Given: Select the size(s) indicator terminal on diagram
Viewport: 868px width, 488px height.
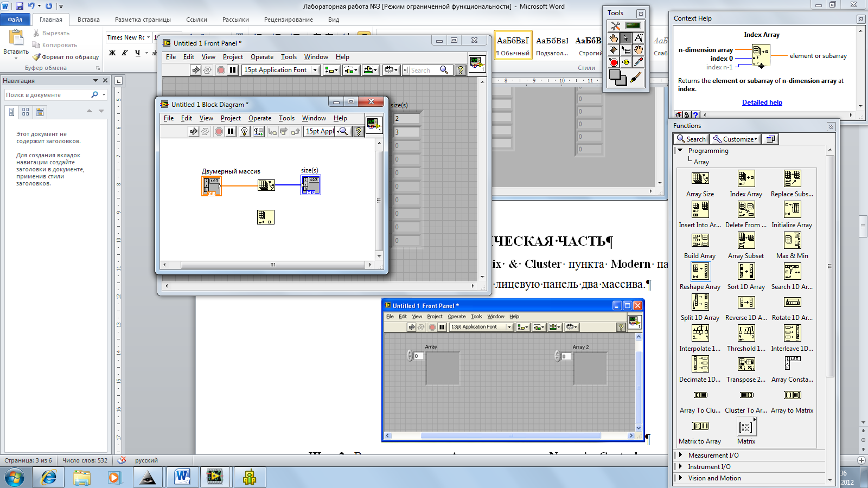Looking at the screenshot, I should [x=311, y=185].
